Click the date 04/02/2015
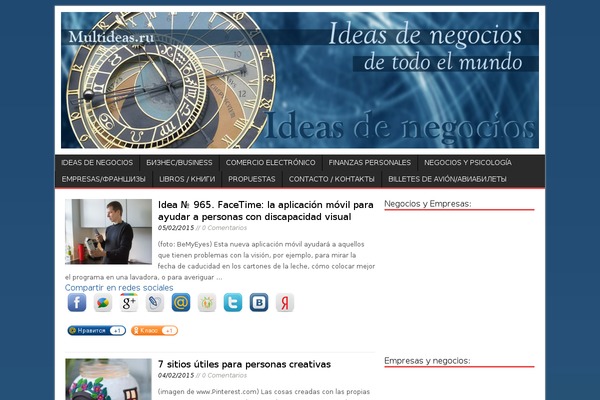This screenshot has height=400, width=600. [x=176, y=376]
